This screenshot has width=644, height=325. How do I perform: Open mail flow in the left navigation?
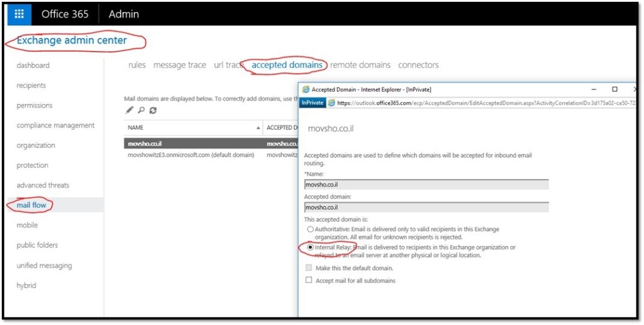tap(31, 205)
